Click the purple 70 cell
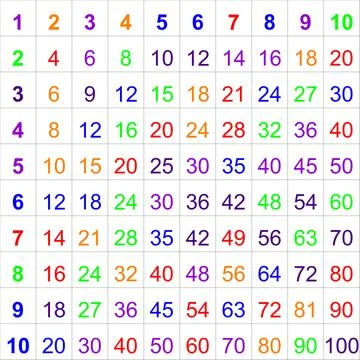Screen dimensions: 360x360 tap(234, 346)
